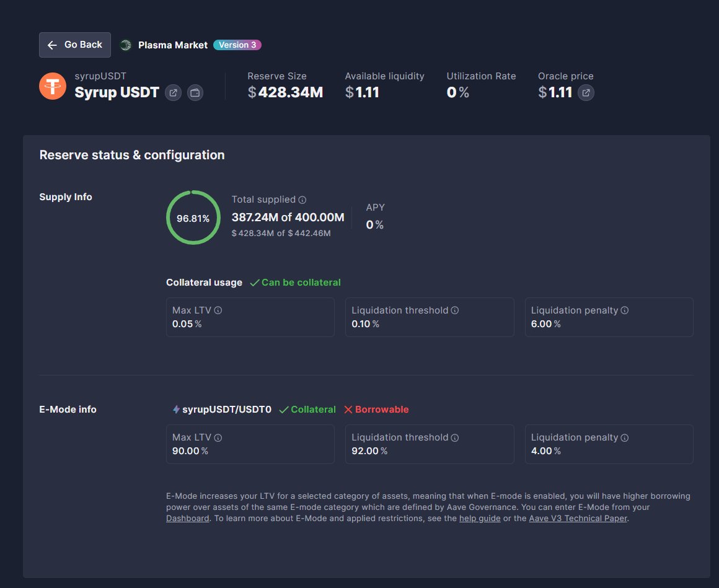
Task: Click E-Mode Liquidation penalty info icon
Action: [x=625, y=437]
